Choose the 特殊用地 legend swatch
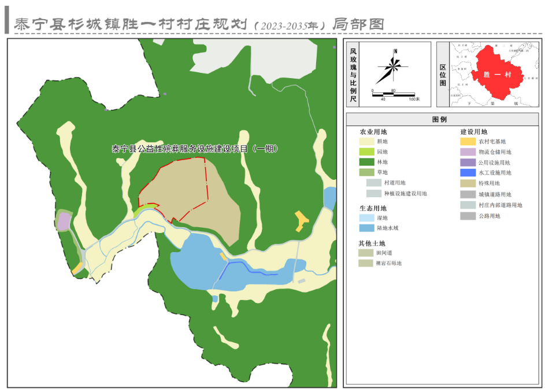545x392 pixels. (468, 183)
